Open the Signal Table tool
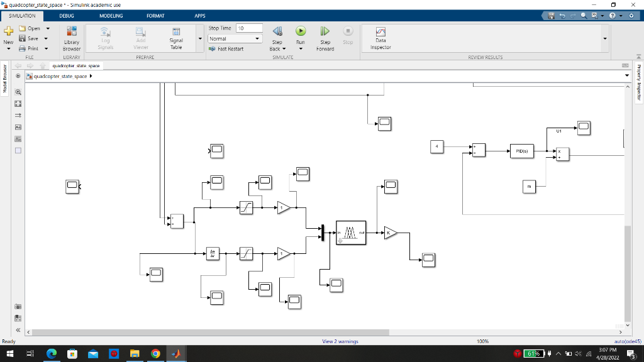 tap(175, 36)
